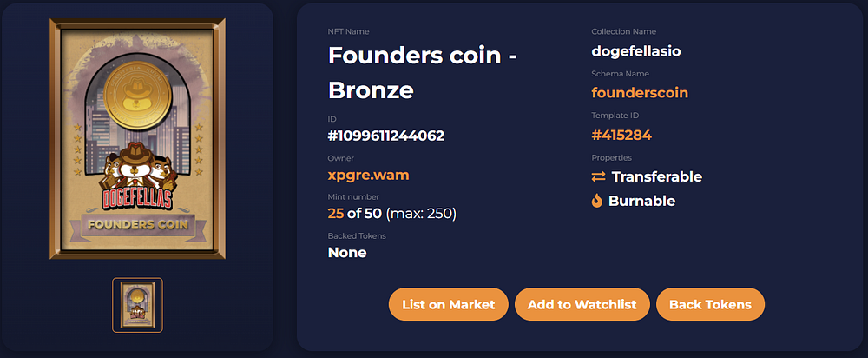Viewport: 868px width, 358px height.
Task: Click the right column of stars on card
Action: pos(199,149)
